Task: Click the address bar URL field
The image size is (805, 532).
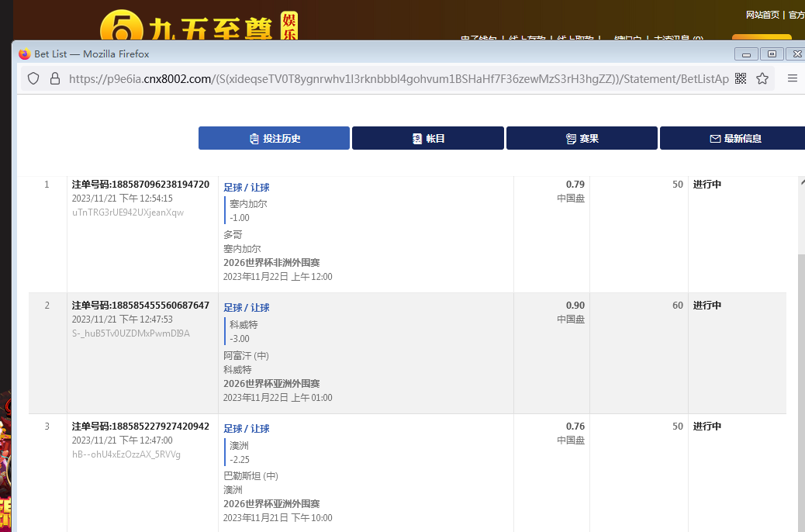Action: pyautogui.click(x=388, y=78)
